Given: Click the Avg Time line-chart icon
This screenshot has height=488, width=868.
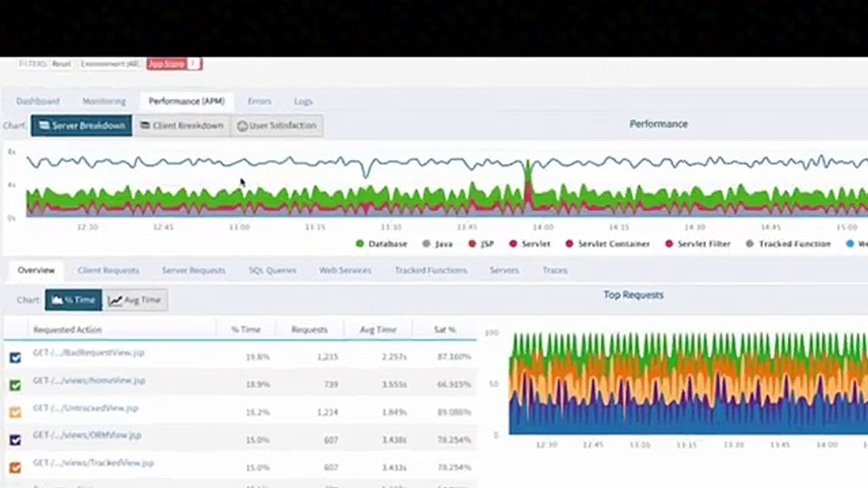Looking at the screenshot, I should tap(115, 300).
